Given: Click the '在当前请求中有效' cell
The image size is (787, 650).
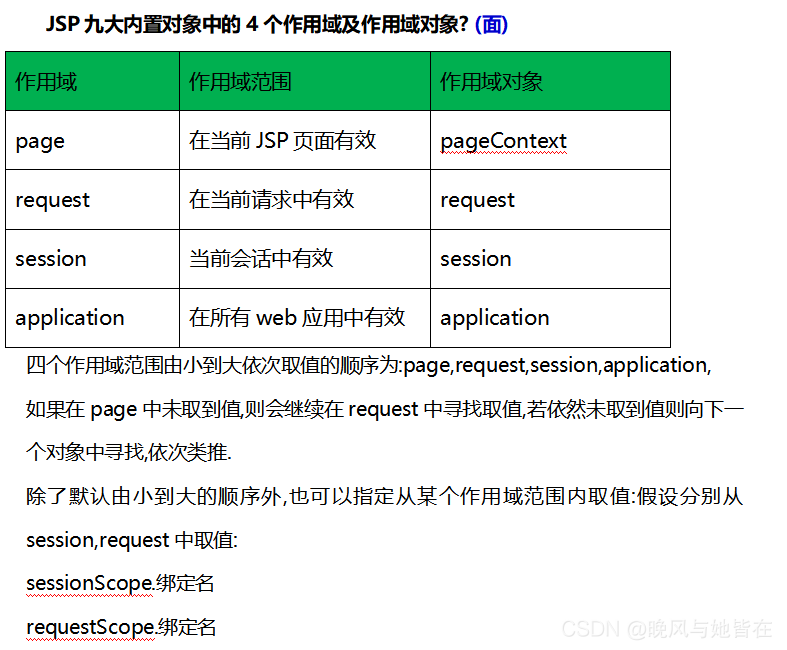Looking at the screenshot, I should tap(305, 200).
